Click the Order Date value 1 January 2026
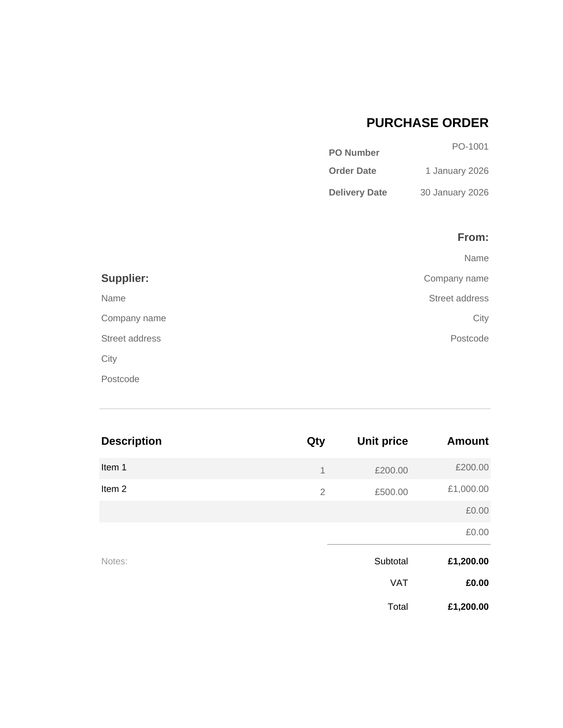This screenshot has width=563, height=728. 457,171
